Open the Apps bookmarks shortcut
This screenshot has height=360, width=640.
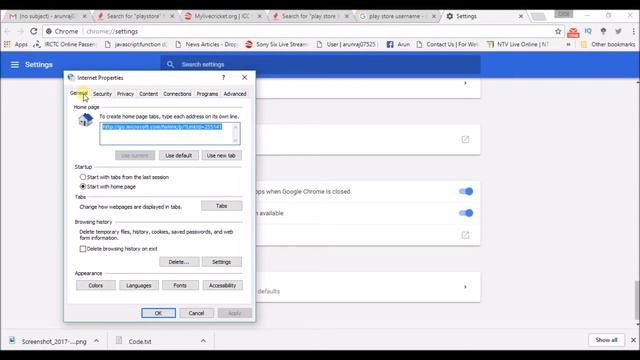coord(16,44)
